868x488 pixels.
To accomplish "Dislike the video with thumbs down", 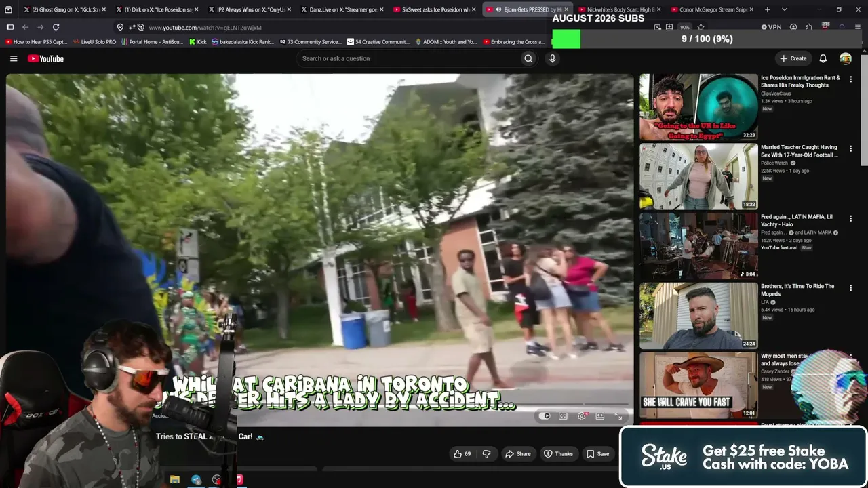I will tap(486, 453).
